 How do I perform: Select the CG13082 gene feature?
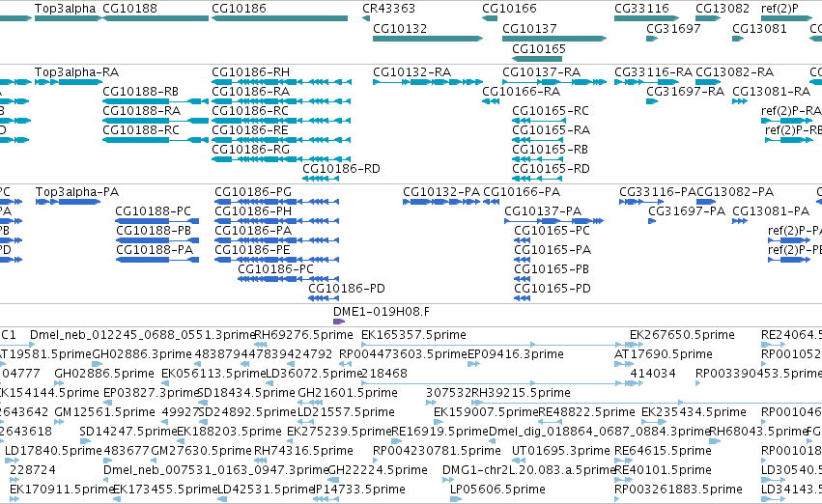708,18
